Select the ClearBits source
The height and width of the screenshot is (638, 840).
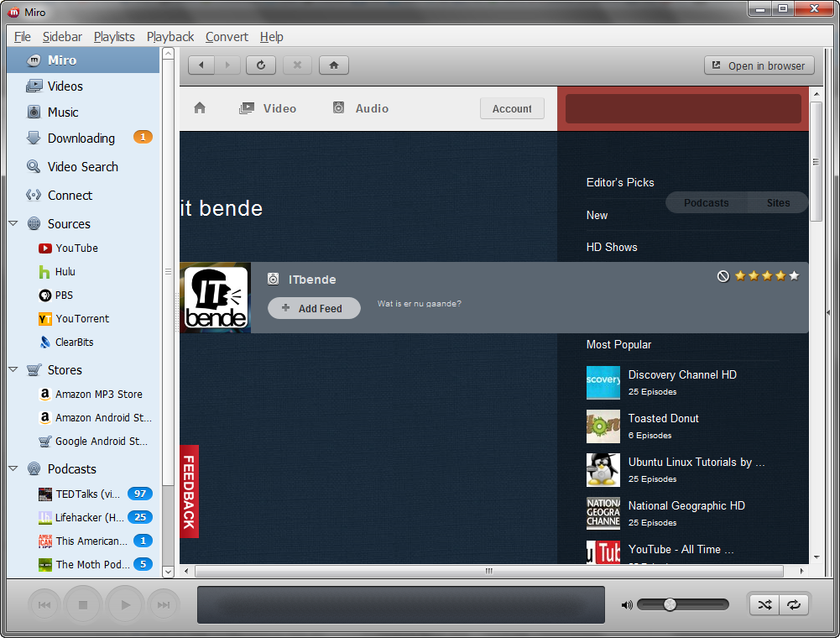click(83, 342)
